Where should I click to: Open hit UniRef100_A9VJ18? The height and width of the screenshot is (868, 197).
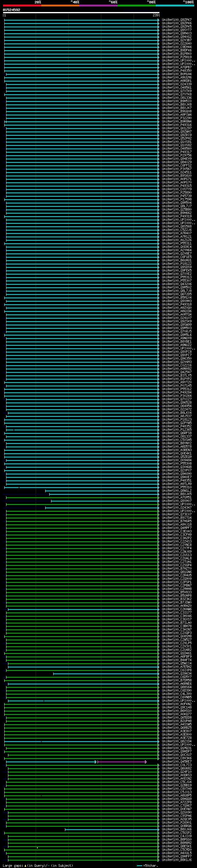tap(177, 525)
